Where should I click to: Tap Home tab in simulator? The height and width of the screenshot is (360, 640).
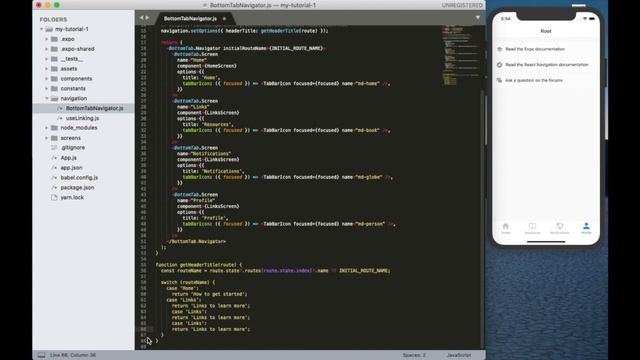[506, 228]
